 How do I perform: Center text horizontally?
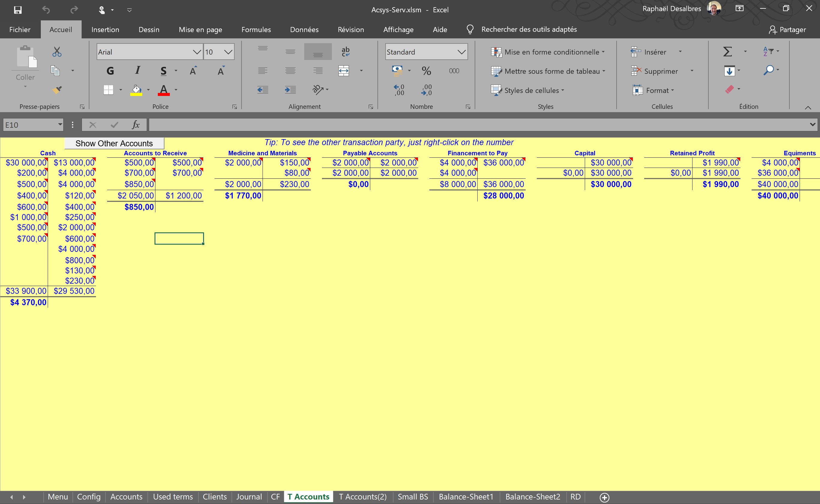click(x=290, y=71)
